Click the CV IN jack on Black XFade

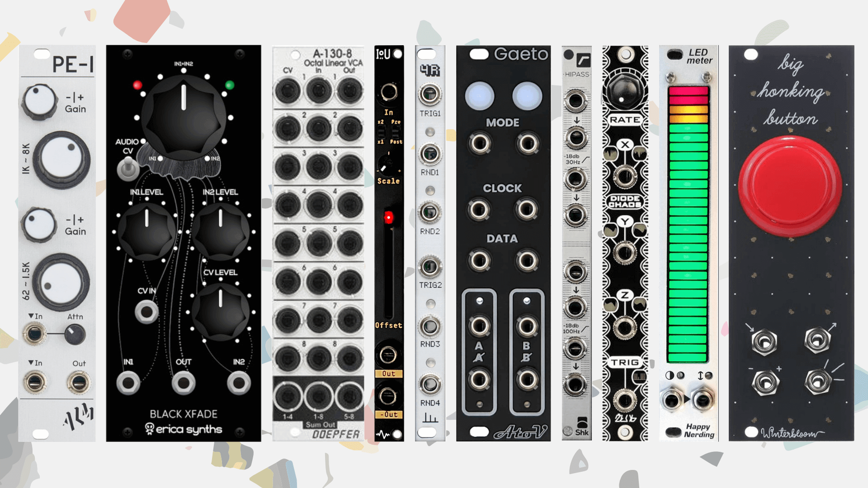tap(146, 311)
